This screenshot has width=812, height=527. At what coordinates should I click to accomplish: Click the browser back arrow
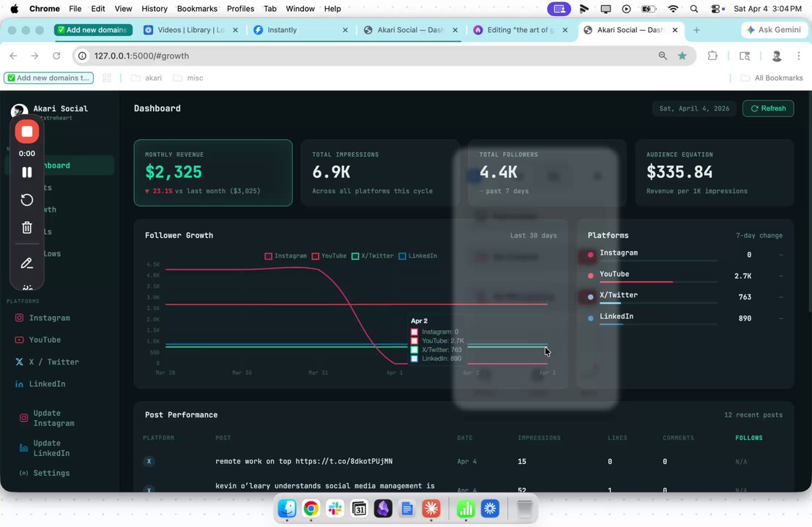[x=13, y=56]
